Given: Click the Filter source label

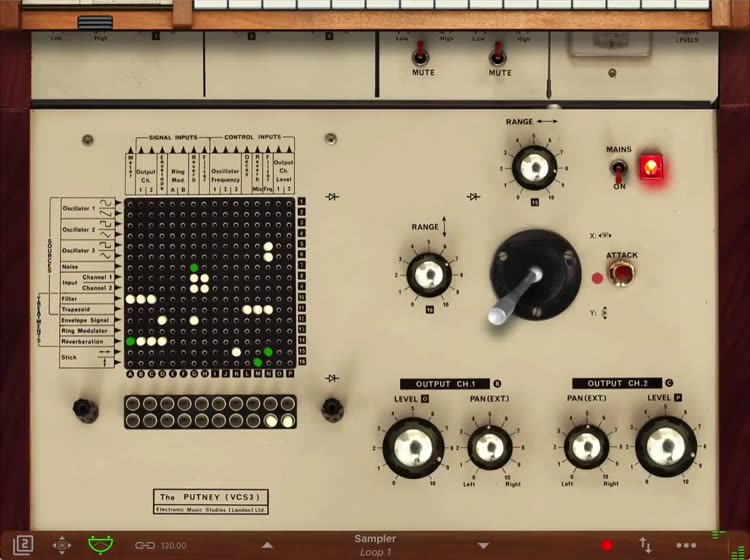Looking at the screenshot, I should [x=69, y=298].
